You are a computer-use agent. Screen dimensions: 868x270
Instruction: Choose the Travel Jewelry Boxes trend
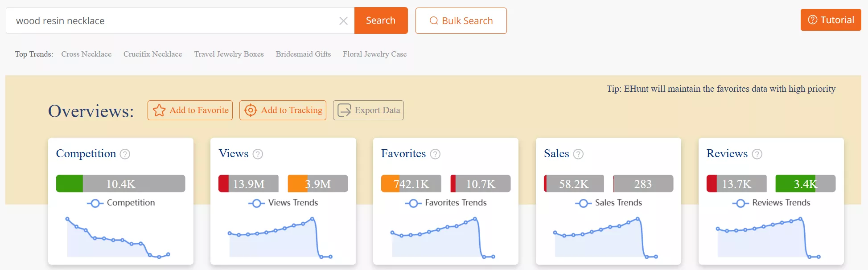click(x=229, y=54)
